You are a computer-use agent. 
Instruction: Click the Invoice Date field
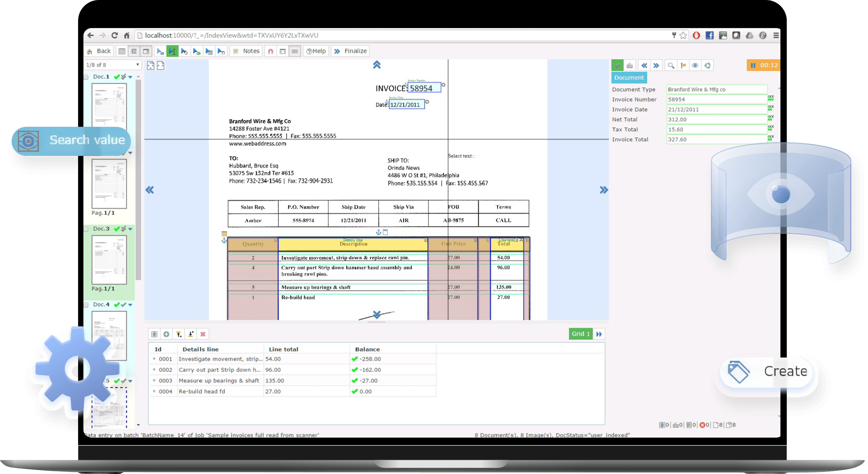point(716,110)
